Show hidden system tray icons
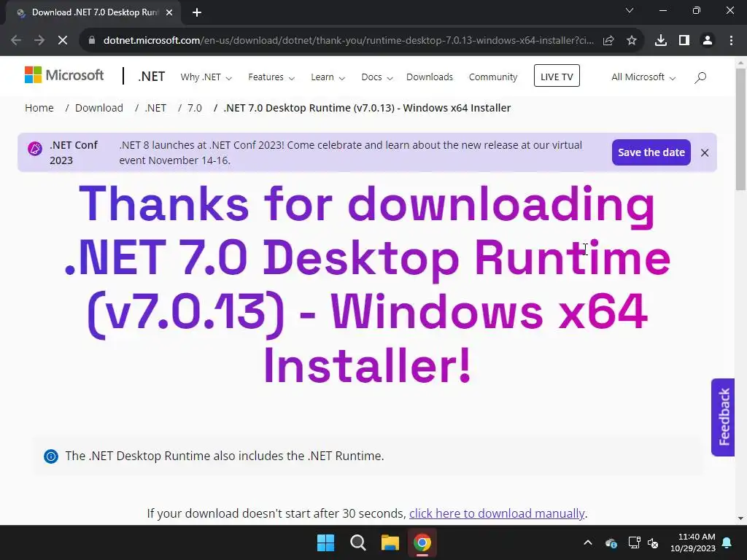 pyautogui.click(x=588, y=542)
